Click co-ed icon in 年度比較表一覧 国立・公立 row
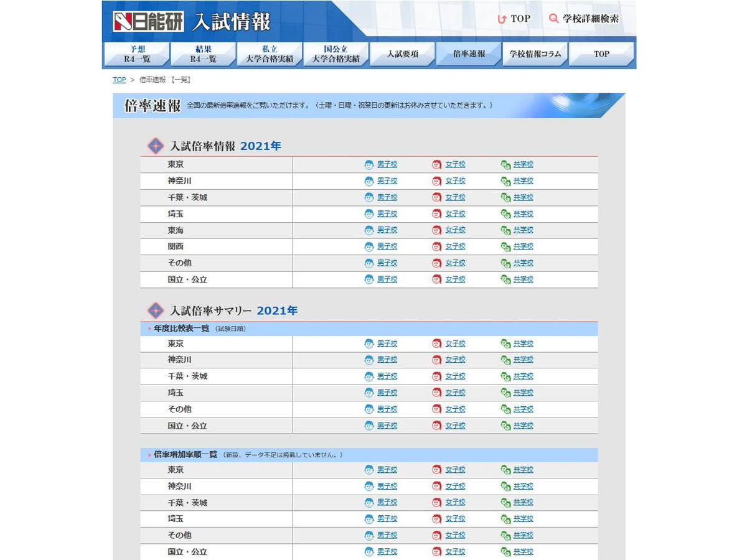The width and height of the screenshot is (747, 560). [505, 426]
